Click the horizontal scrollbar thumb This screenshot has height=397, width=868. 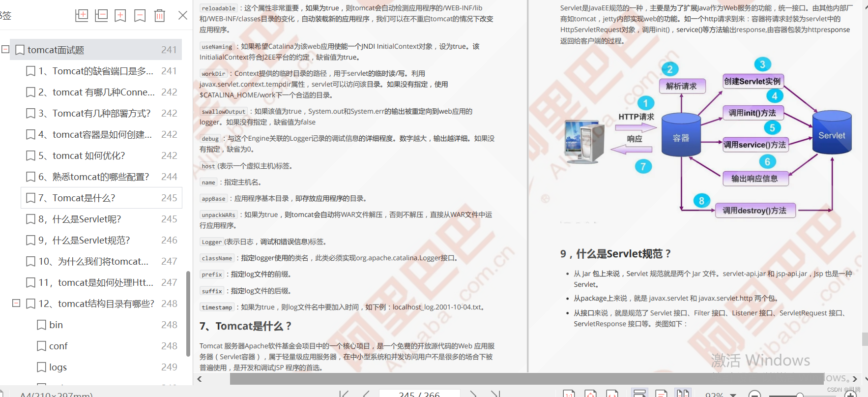coord(527,379)
